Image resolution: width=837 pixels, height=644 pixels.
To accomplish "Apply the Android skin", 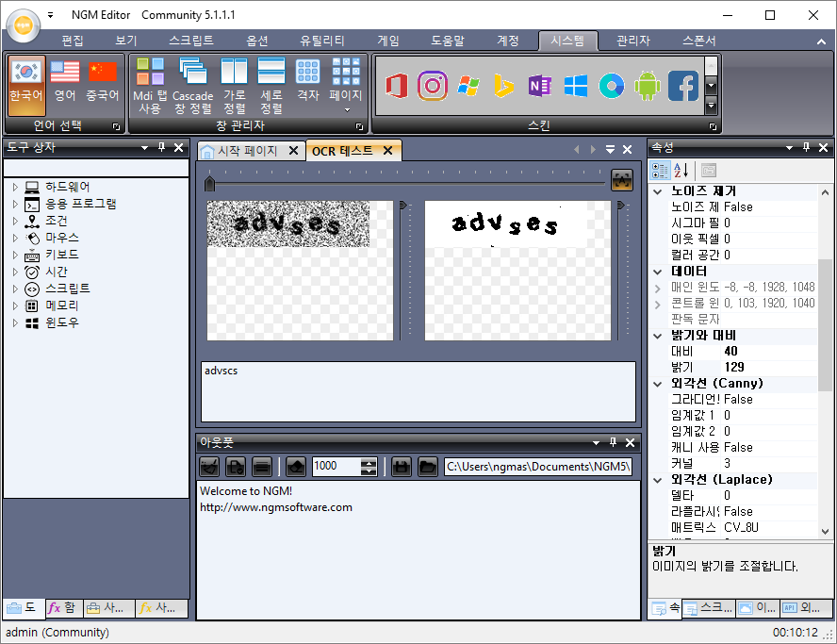I will click(648, 86).
